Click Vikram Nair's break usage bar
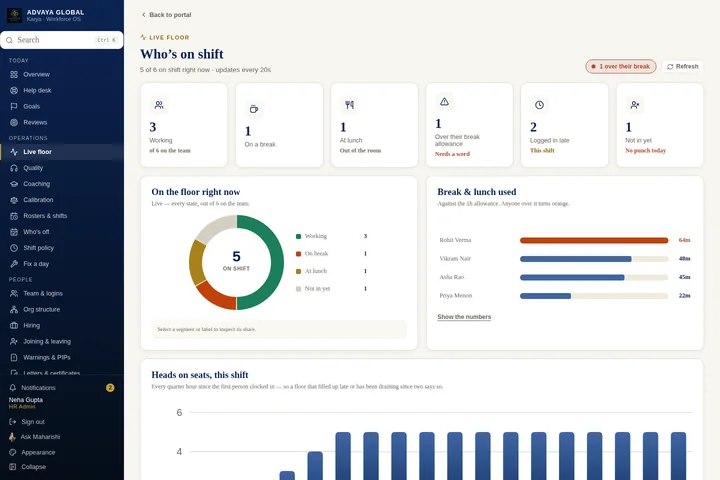Image resolution: width=720 pixels, height=480 pixels. point(575,259)
